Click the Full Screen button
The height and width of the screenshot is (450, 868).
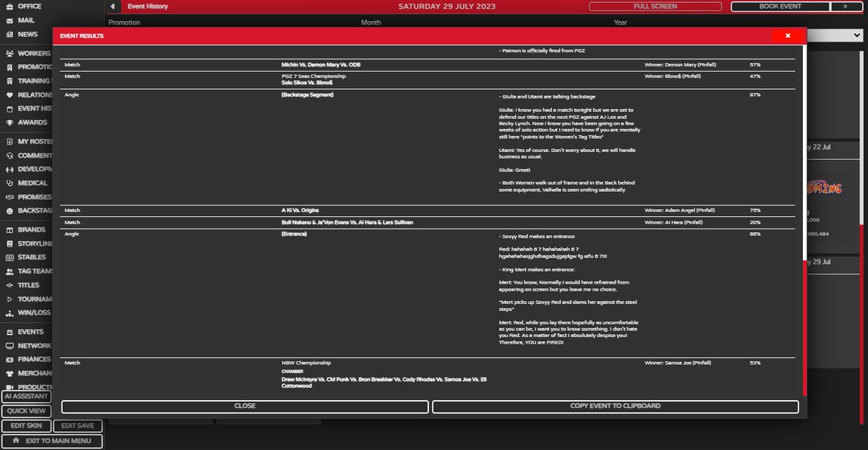tap(655, 7)
